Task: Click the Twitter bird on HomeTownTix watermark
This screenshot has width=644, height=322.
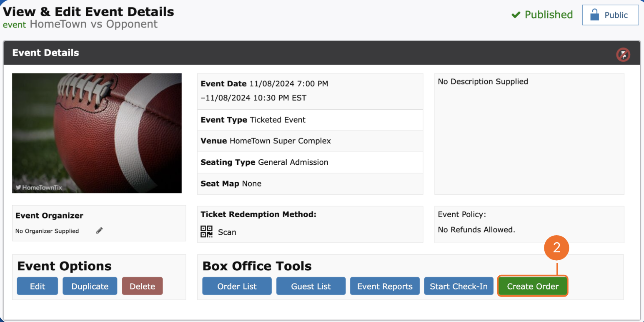Action: (x=18, y=188)
